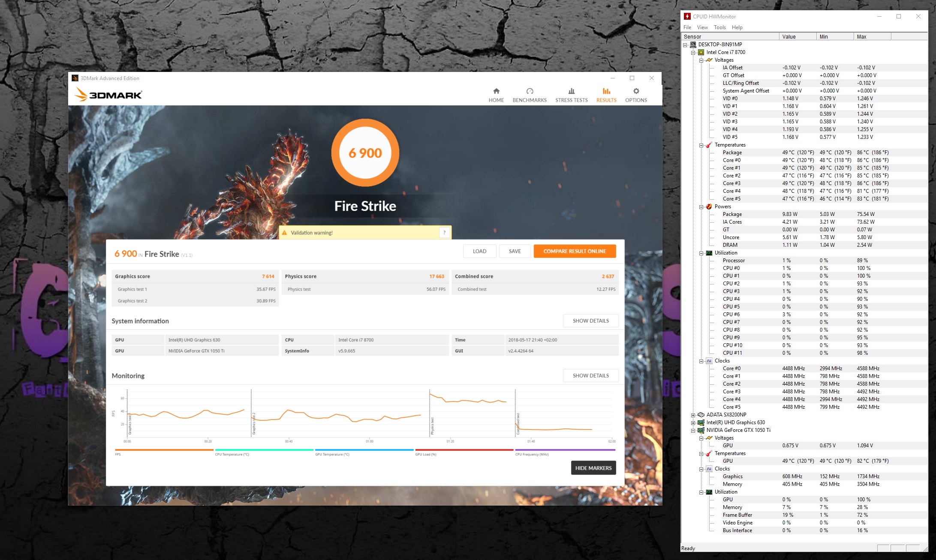936x560 pixels.
Task: Click the HWMonitor title bar app icon
Action: click(x=687, y=16)
